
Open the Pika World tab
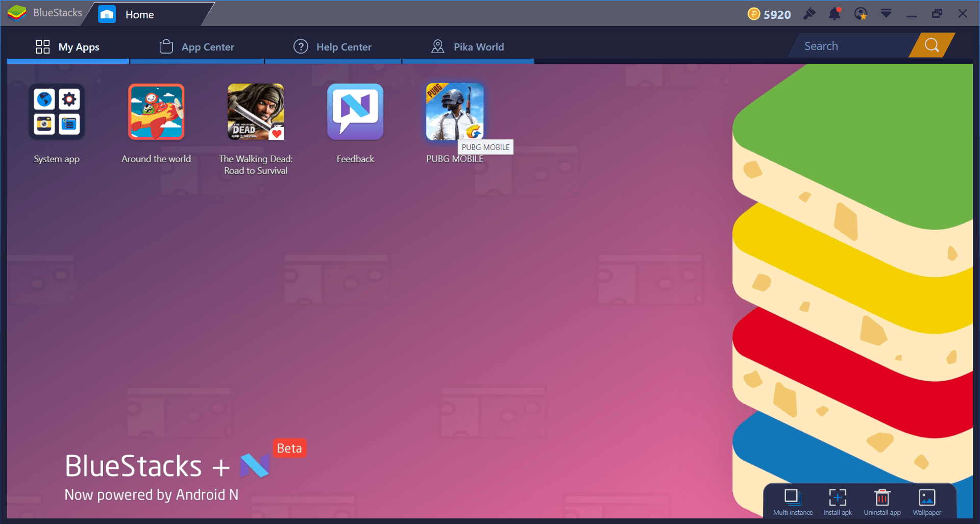tap(468, 47)
